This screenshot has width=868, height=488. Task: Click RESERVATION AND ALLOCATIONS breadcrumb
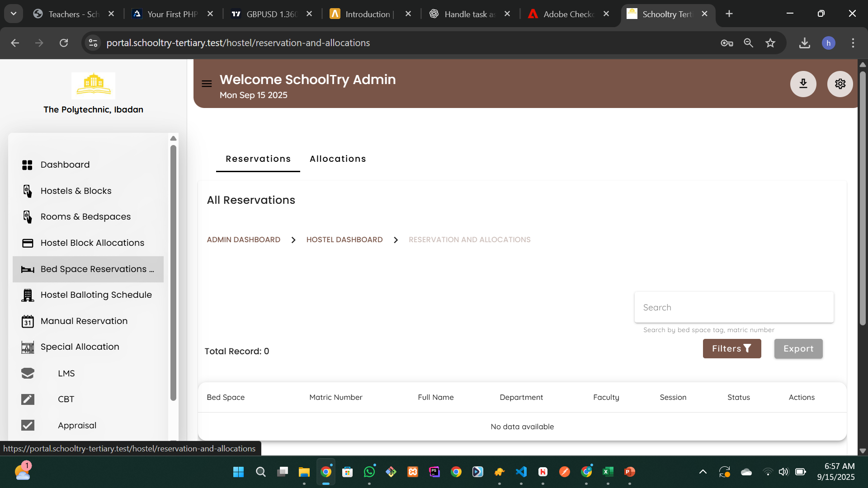point(470,240)
